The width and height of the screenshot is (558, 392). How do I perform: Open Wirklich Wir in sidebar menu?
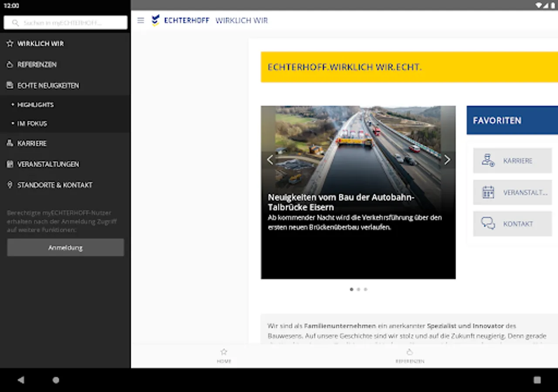(65, 44)
